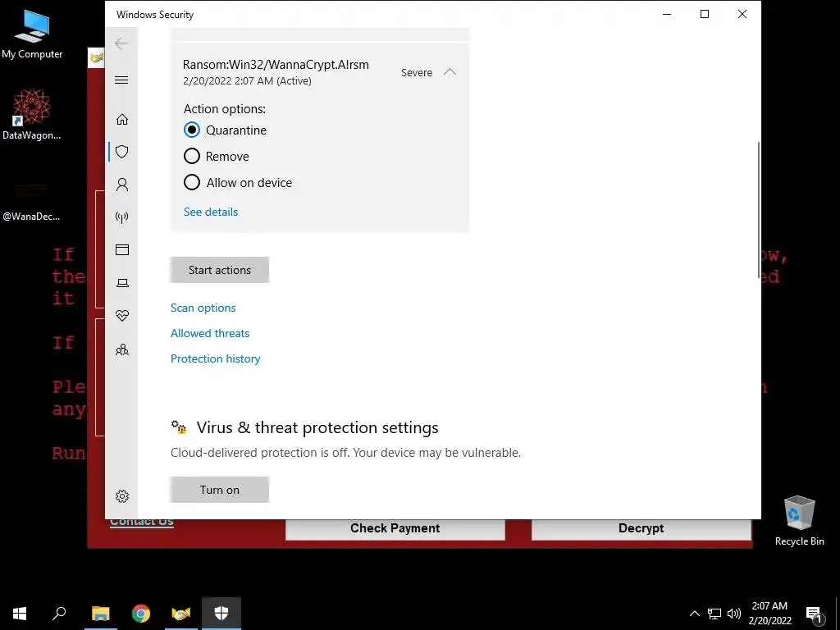Go back using the back arrow
840x630 pixels.
click(121, 43)
